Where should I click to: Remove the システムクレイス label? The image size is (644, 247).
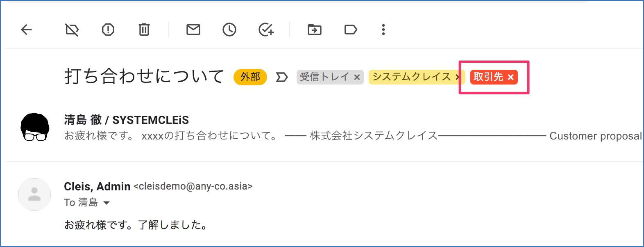(458, 77)
